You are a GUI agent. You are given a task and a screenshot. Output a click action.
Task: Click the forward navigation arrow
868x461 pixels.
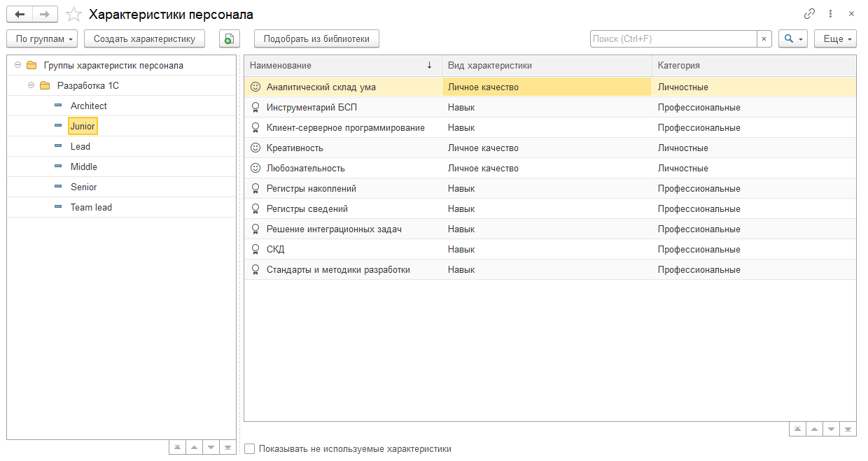tap(45, 14)
